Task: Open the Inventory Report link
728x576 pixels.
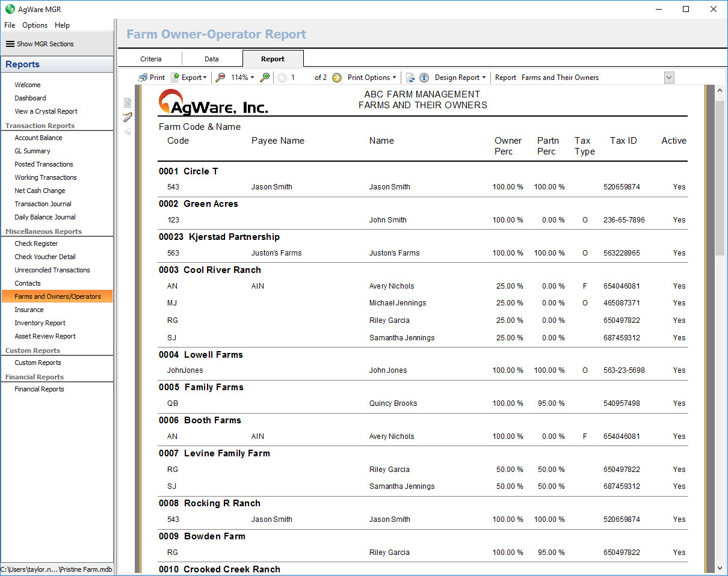Action: click(40, 323)
